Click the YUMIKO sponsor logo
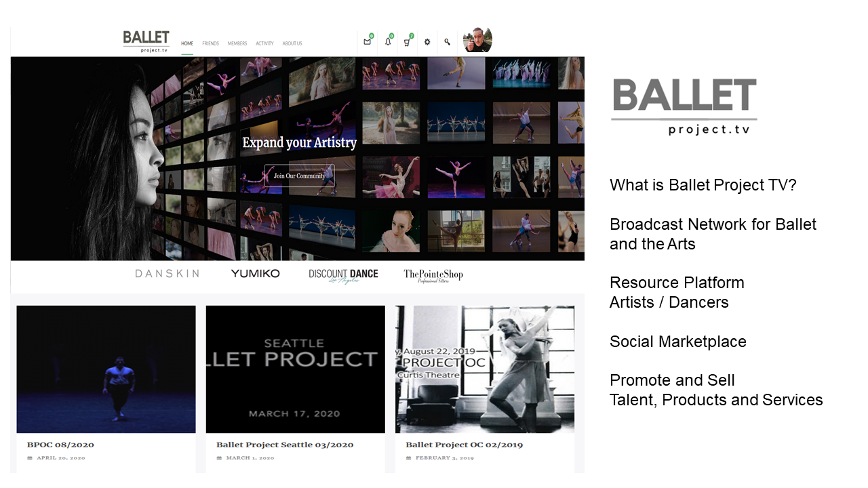Screen dimensions: 868x488 (x=255, y=273)
